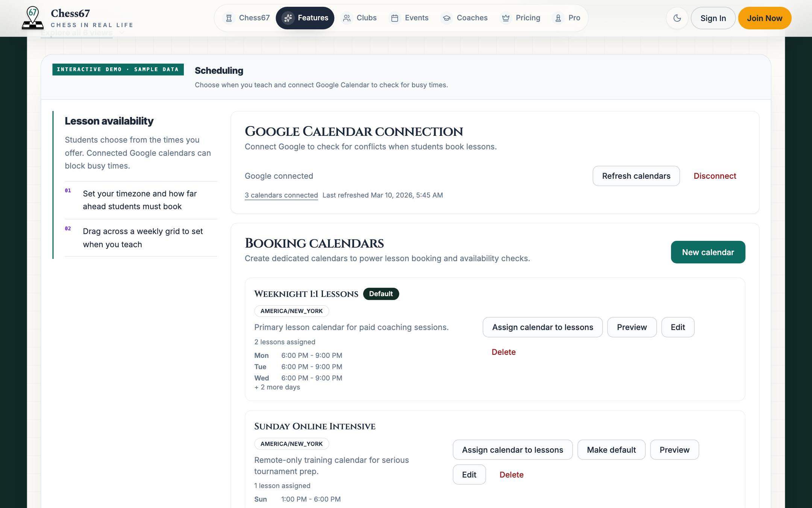The height and width of the screenshot is (508, 812).
Task: Click the people icon next to Clubs
Action: 347,18
